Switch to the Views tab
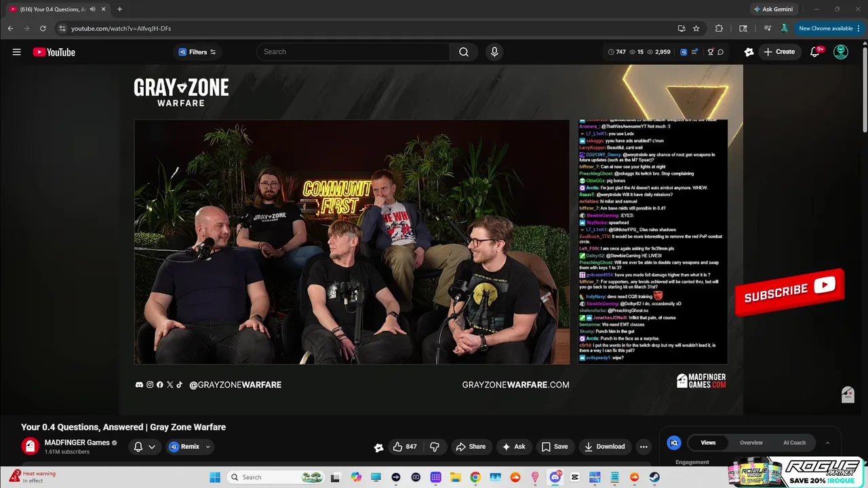The image size is (868, 488). click(x=708, y=443)
